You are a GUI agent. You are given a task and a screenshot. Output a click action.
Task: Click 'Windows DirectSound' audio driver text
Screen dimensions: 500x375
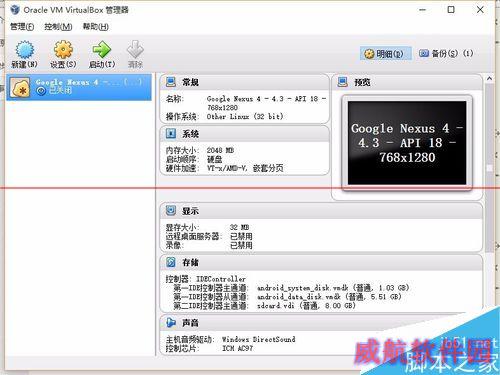[x=259, y=339]
